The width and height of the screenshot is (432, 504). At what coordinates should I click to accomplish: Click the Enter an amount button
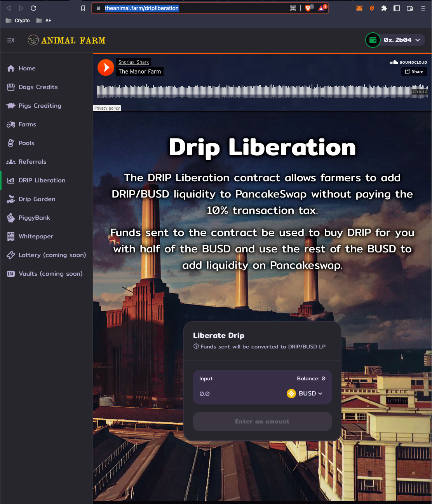[x=262, y=422]
